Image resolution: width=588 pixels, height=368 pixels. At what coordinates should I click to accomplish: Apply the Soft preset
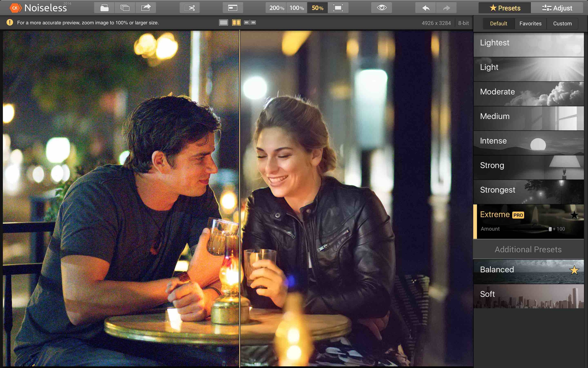point(528,296)
